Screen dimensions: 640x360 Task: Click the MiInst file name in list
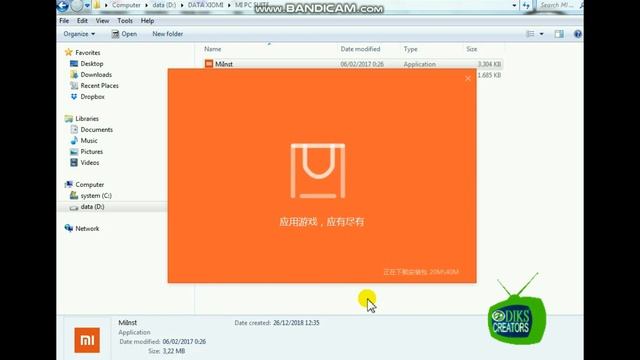[224, 64]
